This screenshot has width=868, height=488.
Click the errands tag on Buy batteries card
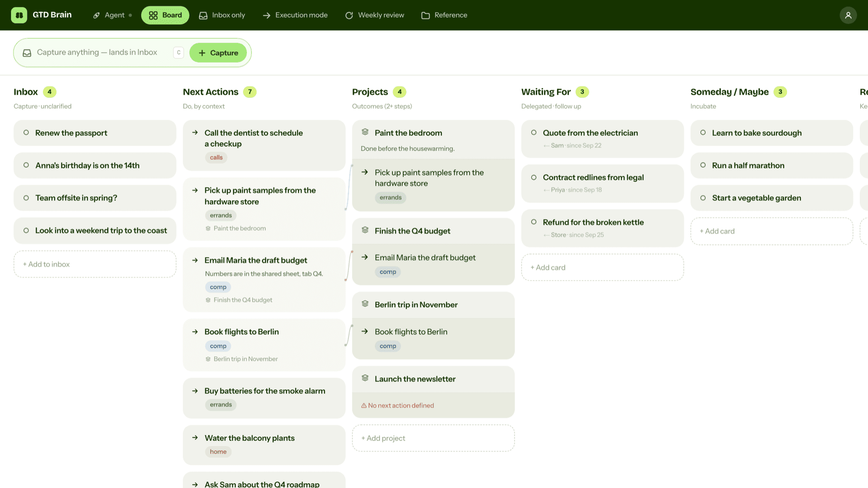[221, 405]
